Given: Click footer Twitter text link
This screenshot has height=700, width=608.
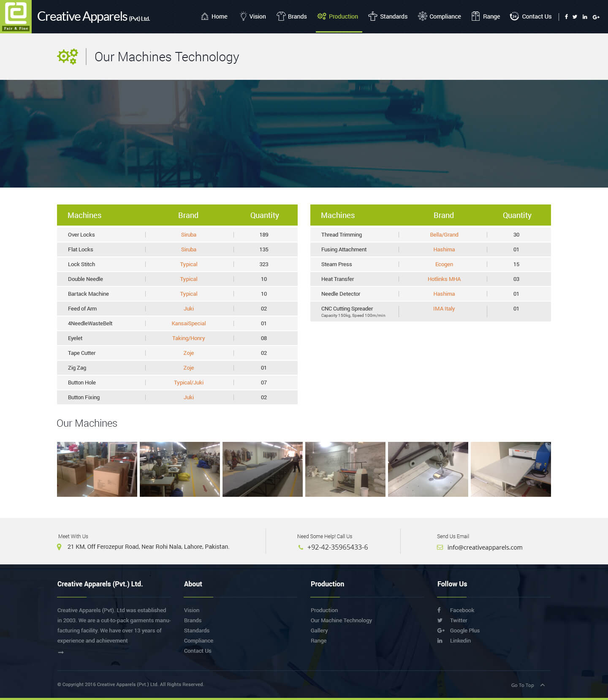Looking at the screenshot, I should pyautogui.click(x=459, y=620).
